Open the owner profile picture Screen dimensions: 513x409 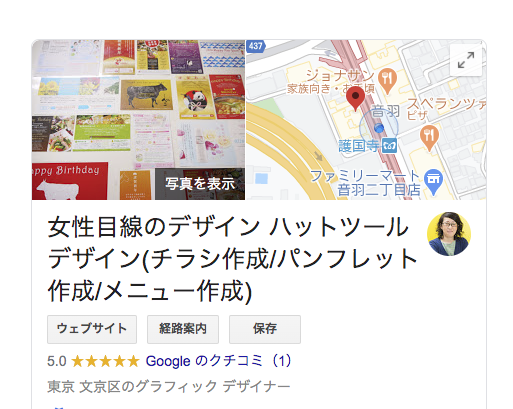click(449, 234)
